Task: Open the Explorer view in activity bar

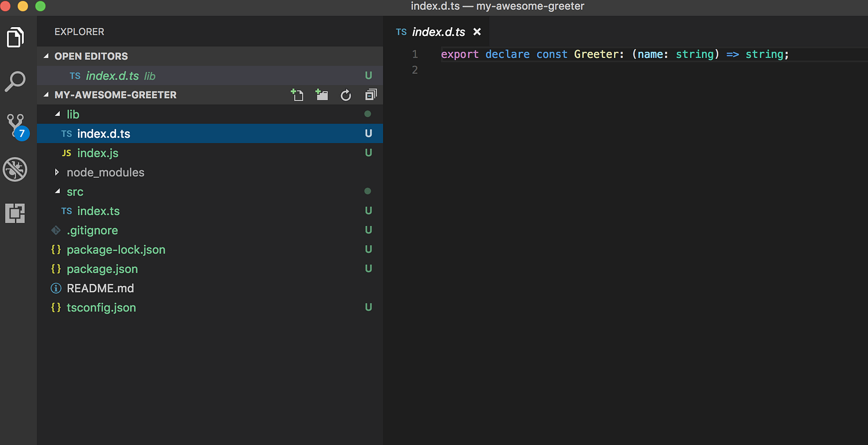Action: tap(15, 37)
